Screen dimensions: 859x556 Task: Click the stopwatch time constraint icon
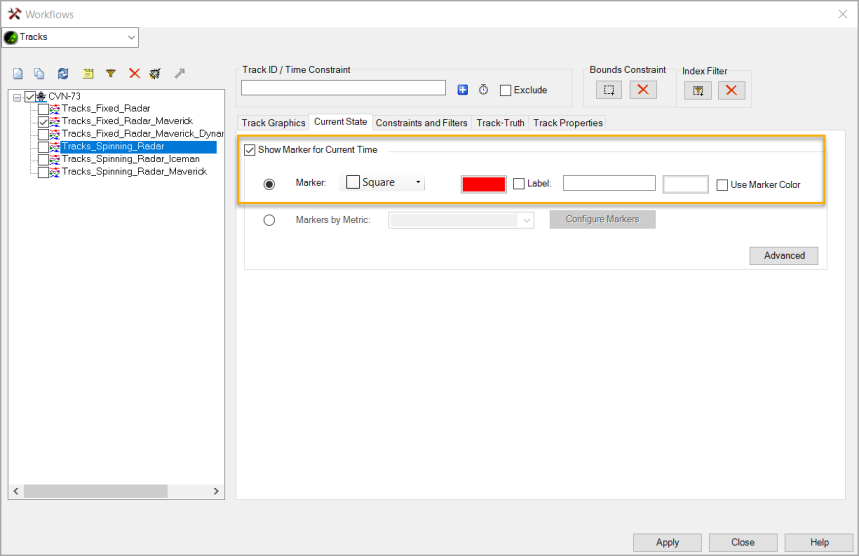[x=483, y=90]
